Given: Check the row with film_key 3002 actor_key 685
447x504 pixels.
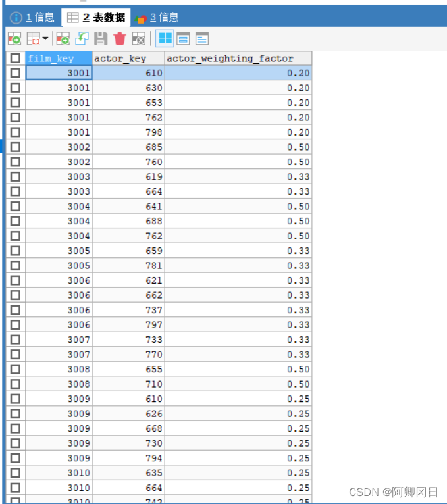Looking at the screenshot, I should coord(15,147).
